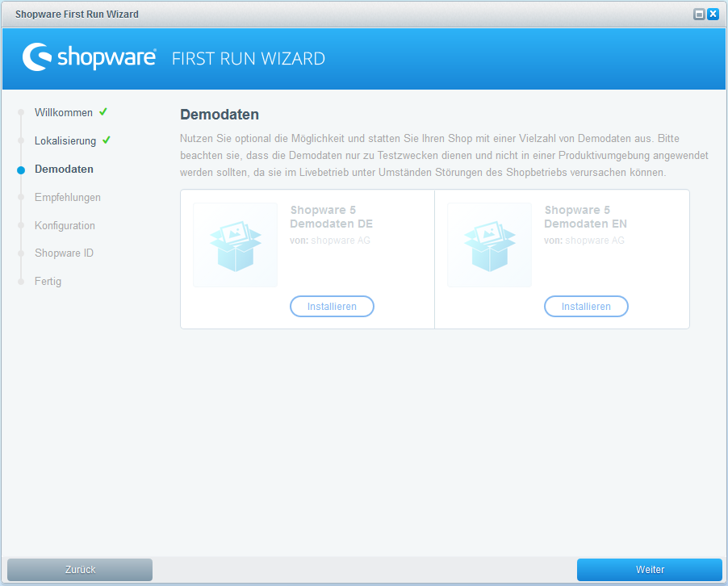Click the Demodaten EN package box icon
Viewport: 728px width, 586px height.
(x=489, y=245)
